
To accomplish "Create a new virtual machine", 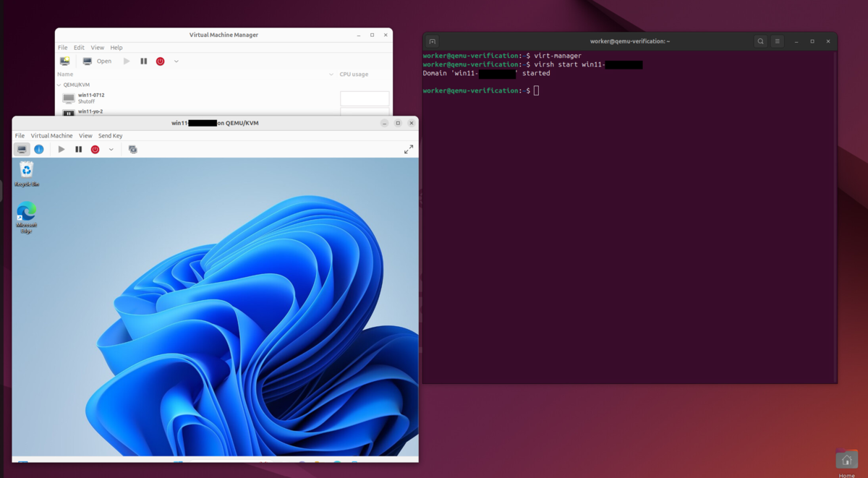I will [x=64, y=61].
